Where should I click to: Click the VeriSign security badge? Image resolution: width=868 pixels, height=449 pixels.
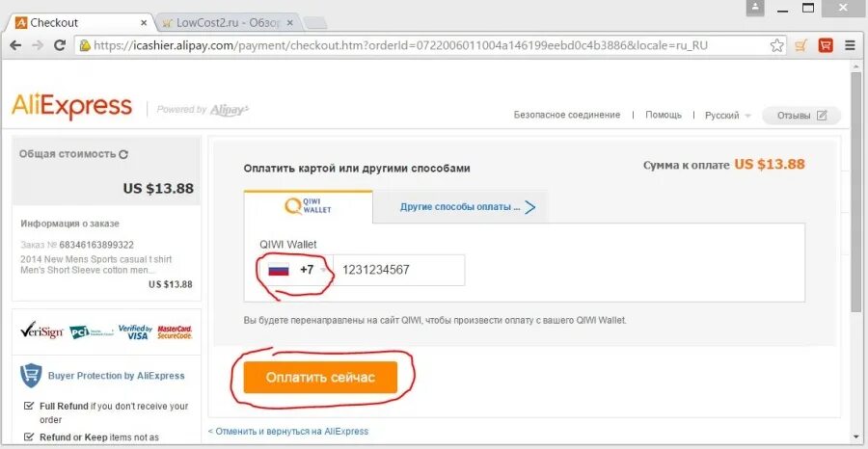(x=41, y=331)
